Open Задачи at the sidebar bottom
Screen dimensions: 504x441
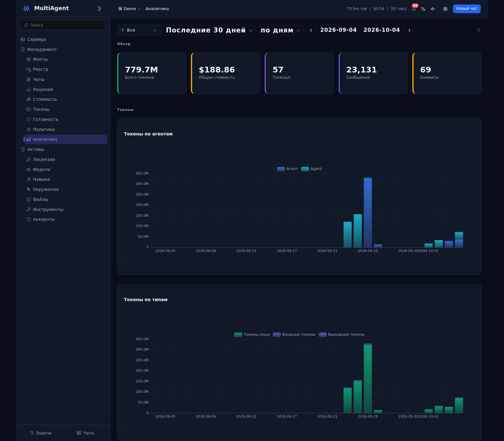point(40,433)
